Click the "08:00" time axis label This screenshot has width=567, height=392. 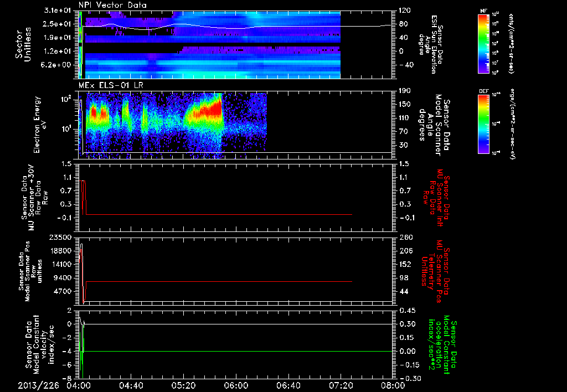point(393,385)
